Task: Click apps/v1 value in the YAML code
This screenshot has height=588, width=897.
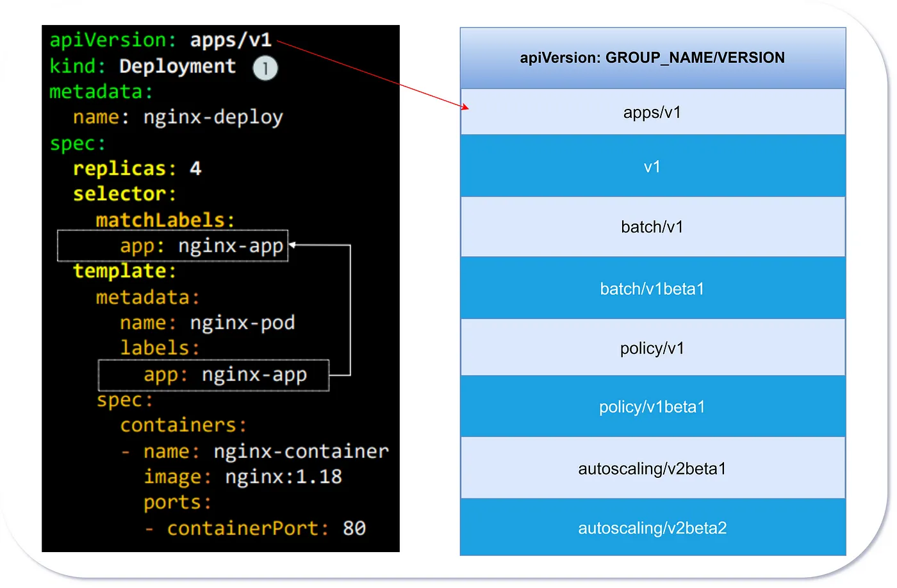Action: (x=231, y=40)
